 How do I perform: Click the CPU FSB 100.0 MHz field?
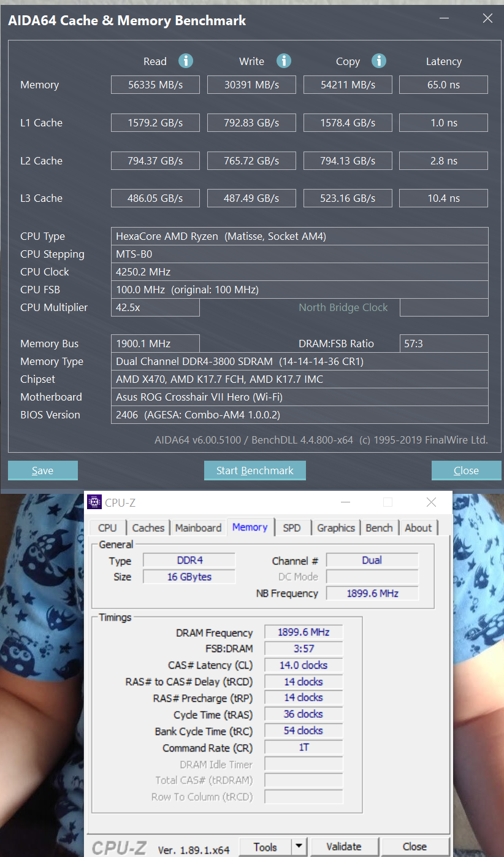(x=300, y=290)
